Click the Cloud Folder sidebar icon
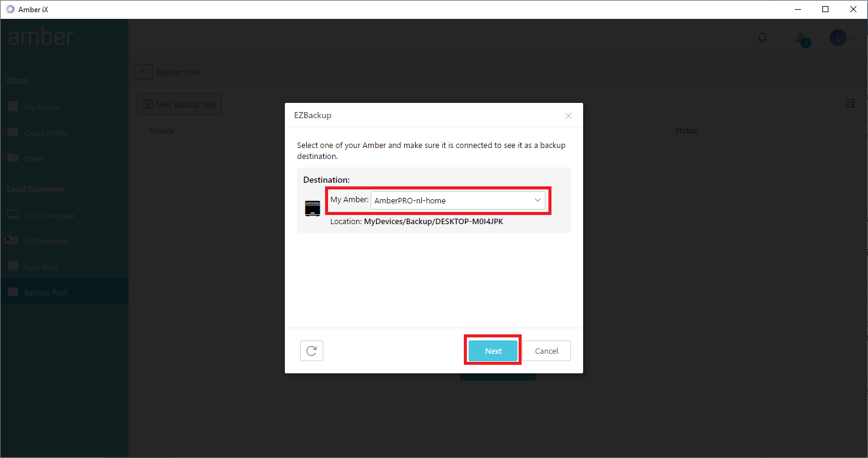The height and width of the screenshot is (458, 868). [13, 132]
